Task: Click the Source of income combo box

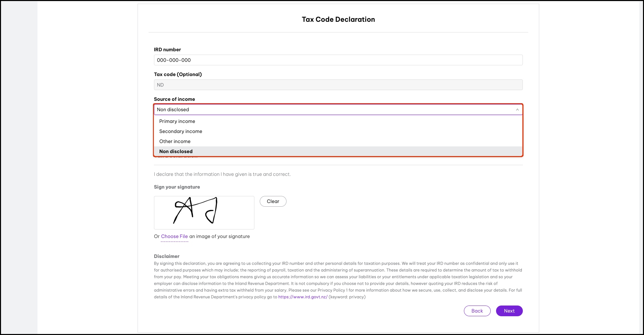Action: tap(335, 110)
